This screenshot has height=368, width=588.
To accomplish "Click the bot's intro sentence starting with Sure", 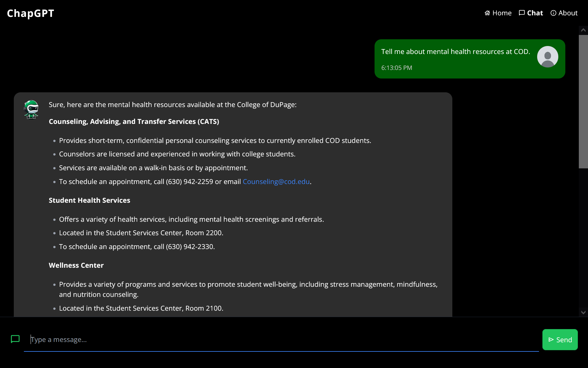I will [x=172, y=105].
